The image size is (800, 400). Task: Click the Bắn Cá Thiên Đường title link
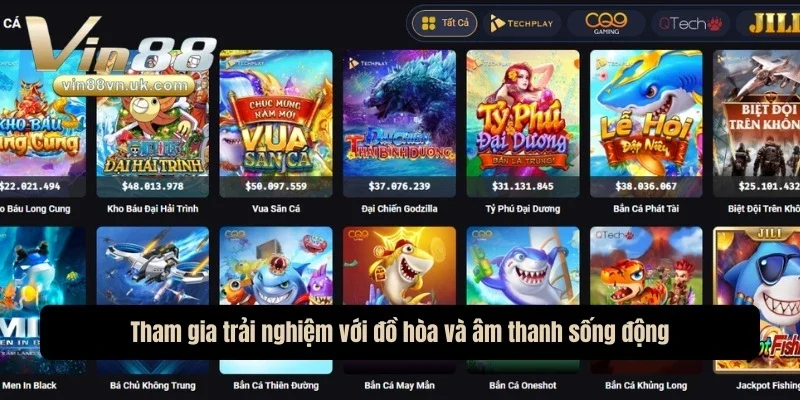276,385
